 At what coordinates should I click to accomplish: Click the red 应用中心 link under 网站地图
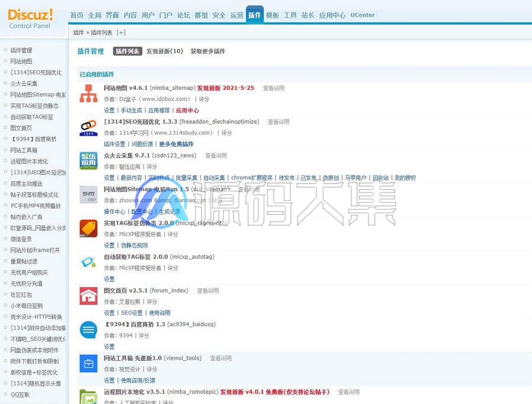point(187,110)
